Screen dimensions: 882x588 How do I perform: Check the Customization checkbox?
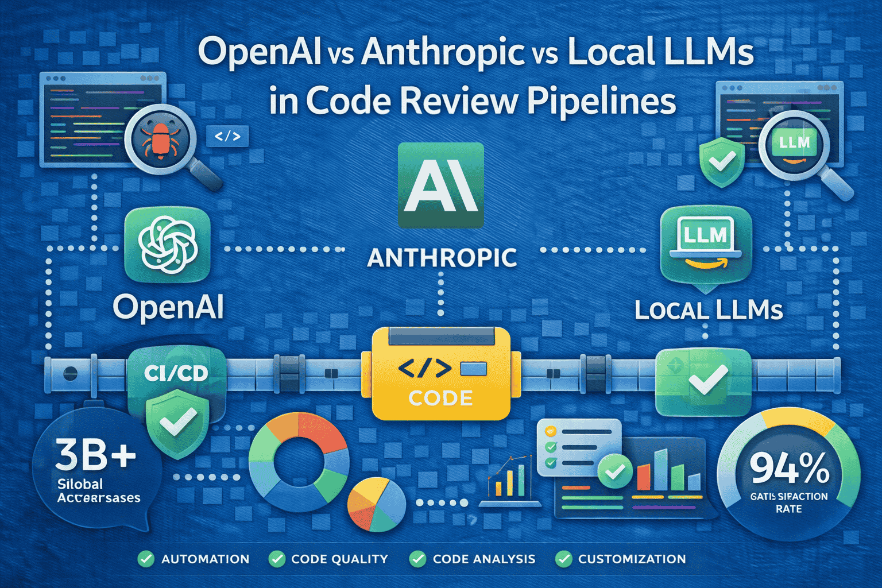(563, 558)
